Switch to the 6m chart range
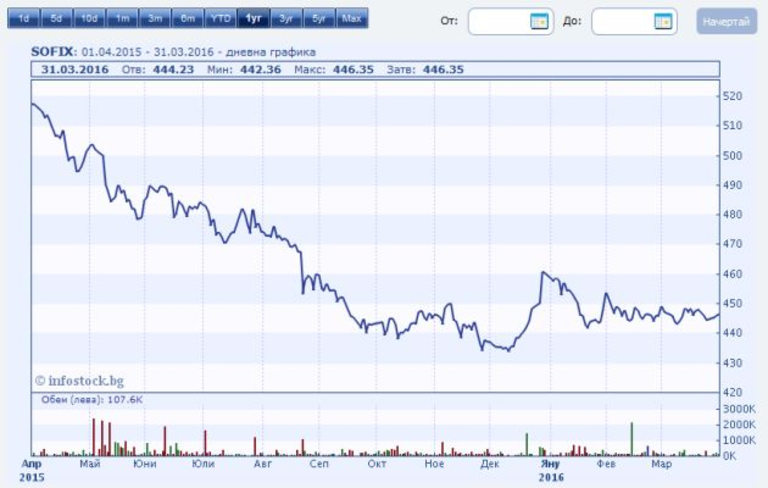Screen dimensions: 768x488 click(x=187, y=19)
